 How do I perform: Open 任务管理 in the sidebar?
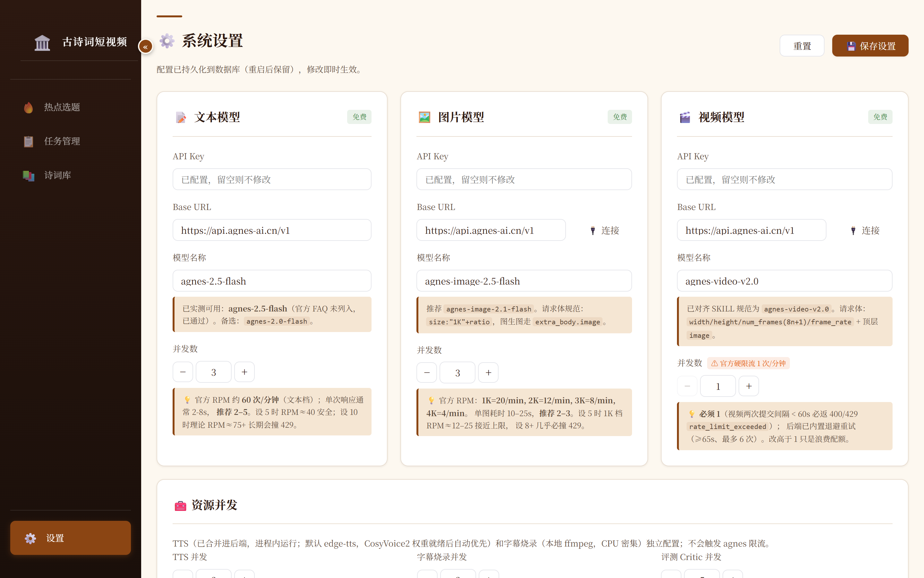[71, 141]
